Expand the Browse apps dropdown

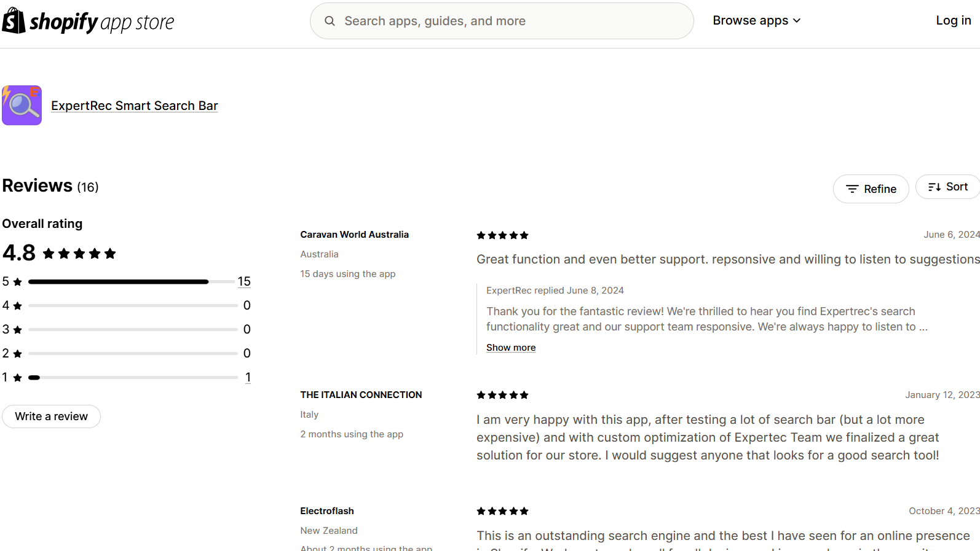(756, 21)
